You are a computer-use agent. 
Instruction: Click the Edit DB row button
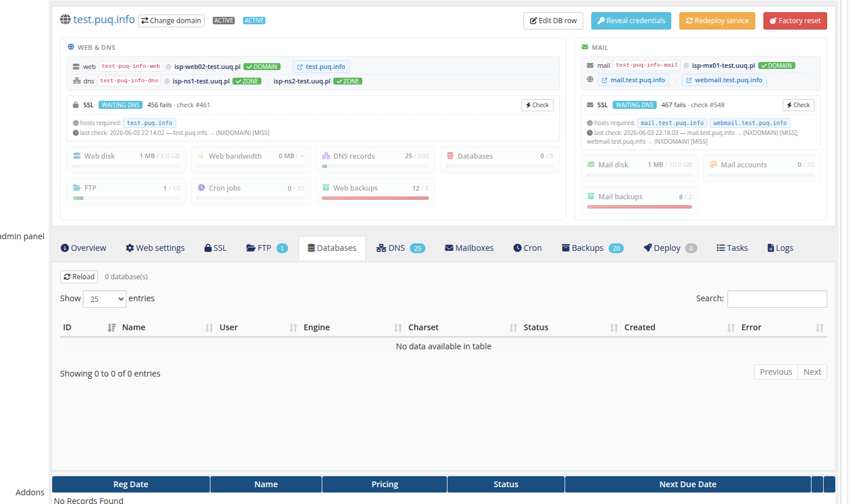(x=553, y=21)
